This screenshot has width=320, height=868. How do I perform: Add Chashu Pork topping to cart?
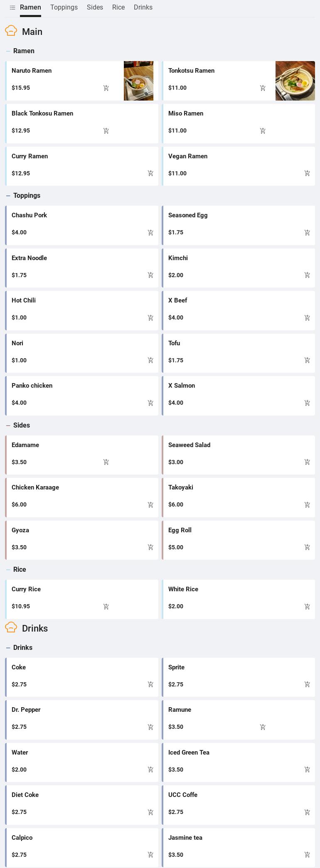click(x=150, y=233)
